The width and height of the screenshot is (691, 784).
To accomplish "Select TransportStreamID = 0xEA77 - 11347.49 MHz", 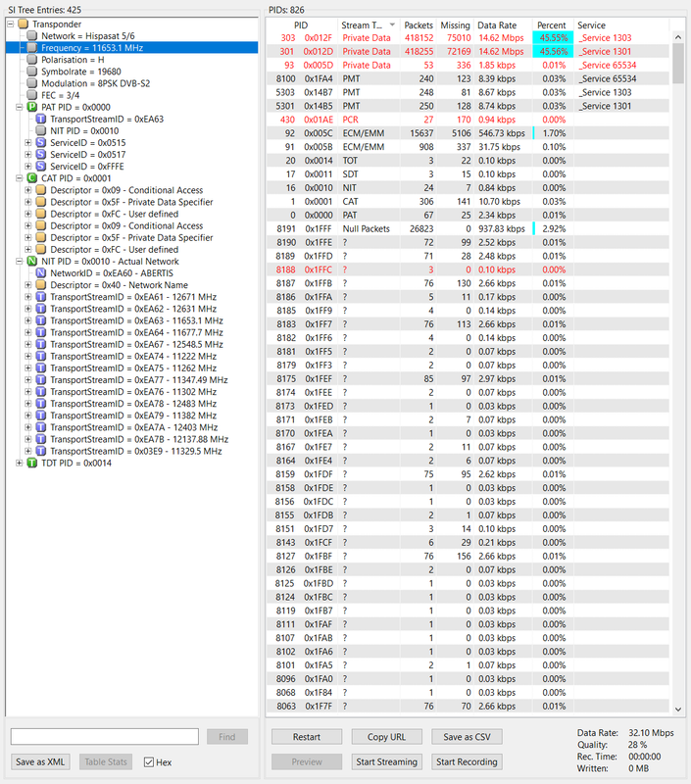I will [x=139, y=380].
